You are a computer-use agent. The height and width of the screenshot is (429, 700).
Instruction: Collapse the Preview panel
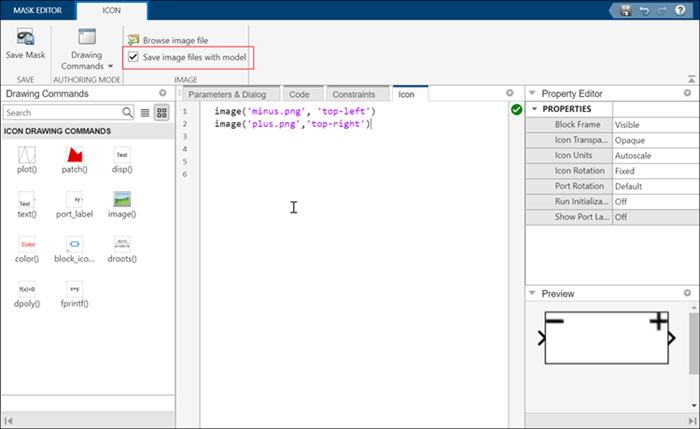coord(532,293)
